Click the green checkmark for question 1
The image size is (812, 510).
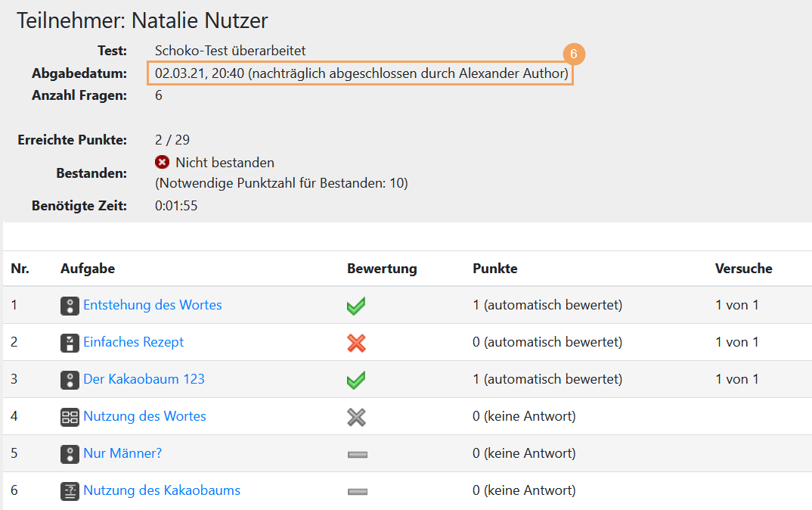pyautogui.click(x=356, y=306)
